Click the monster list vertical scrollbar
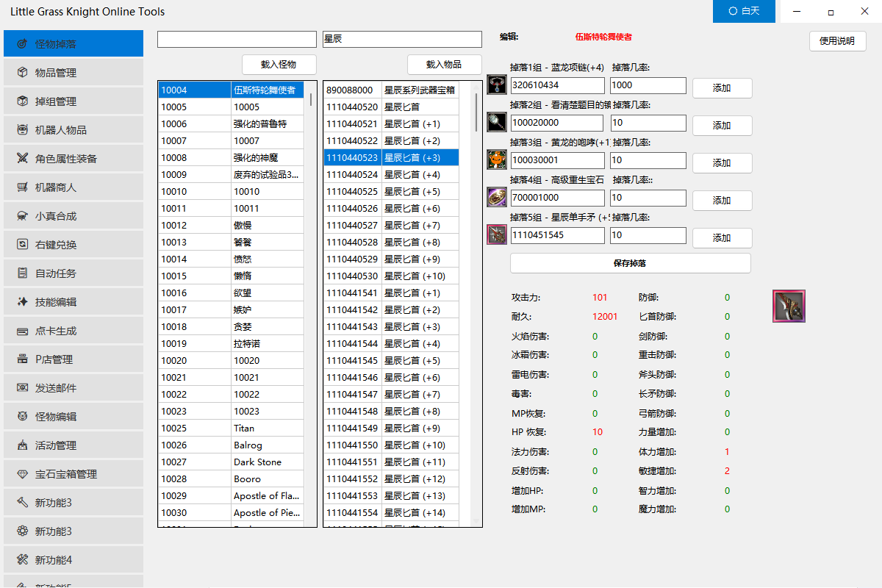The height and width of the screenshot is (588, 882). (x=311, y=99)
